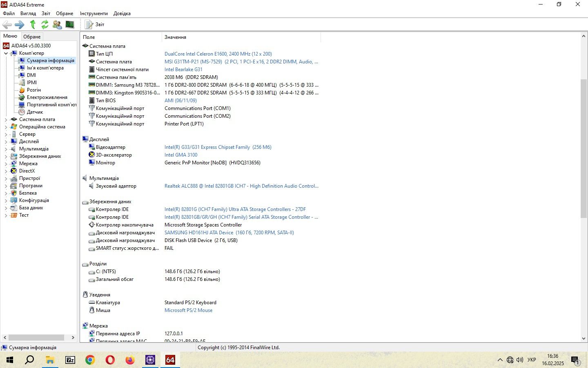The image size is (588, 368).
Task: Open the Звіт menu in menu bar
Action: pos(46,13)
